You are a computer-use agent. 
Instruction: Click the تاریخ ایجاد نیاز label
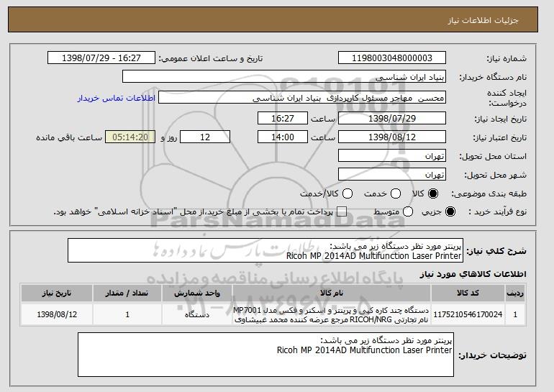[500, 119]
